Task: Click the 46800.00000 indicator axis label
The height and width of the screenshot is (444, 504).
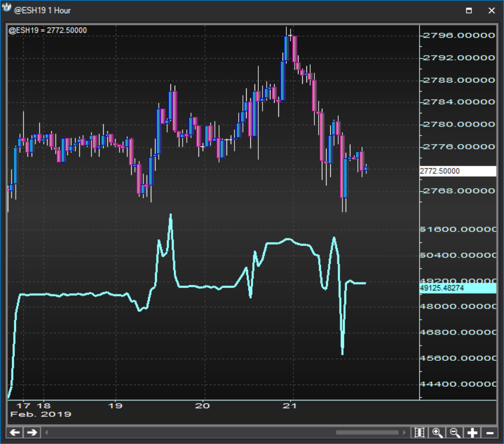Action: [458, 332]
